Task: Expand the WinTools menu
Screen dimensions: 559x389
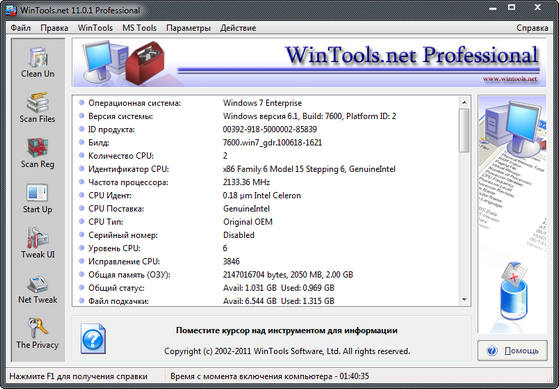Action: [95, 28]
